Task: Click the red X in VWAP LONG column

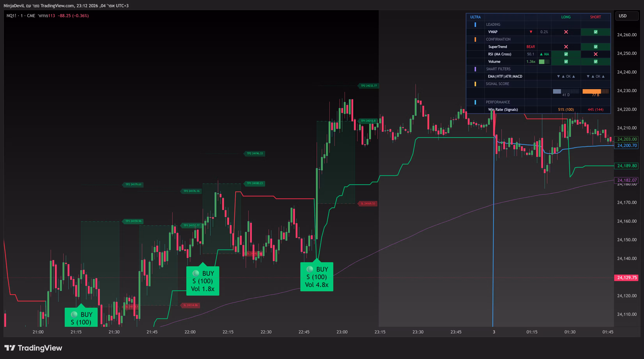Action: (x=566, y=32)
